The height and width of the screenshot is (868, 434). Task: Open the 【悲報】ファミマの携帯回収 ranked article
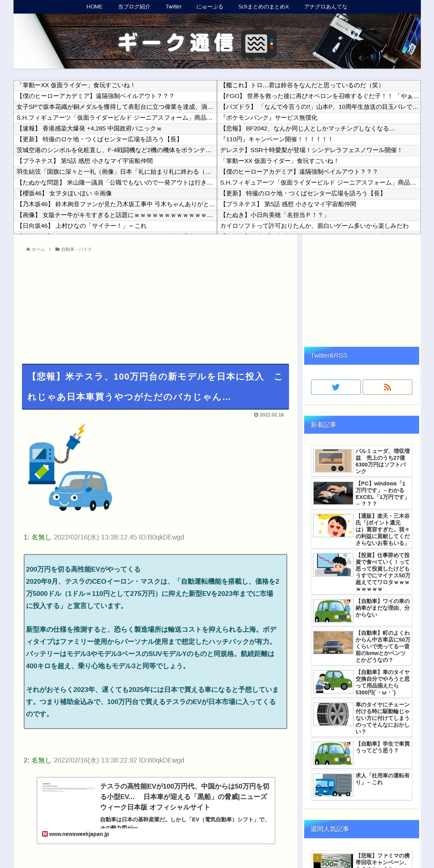(362, 859)
